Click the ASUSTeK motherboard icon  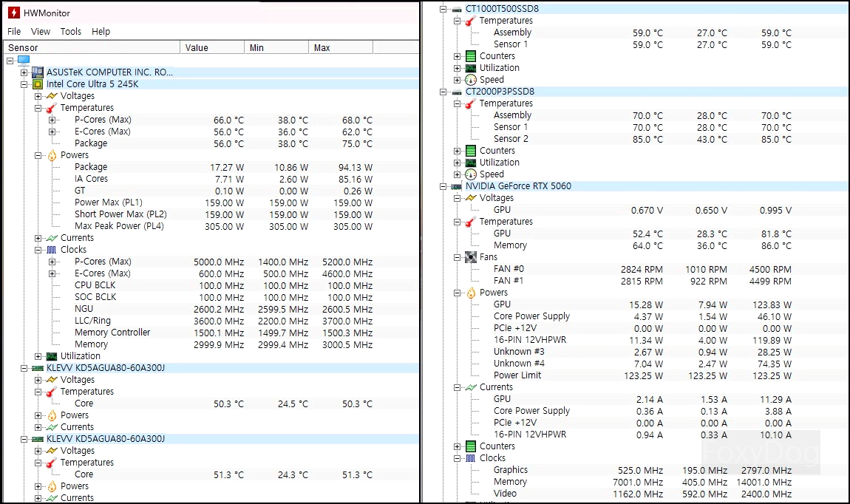pyautogui.click(x=38, y=72)
